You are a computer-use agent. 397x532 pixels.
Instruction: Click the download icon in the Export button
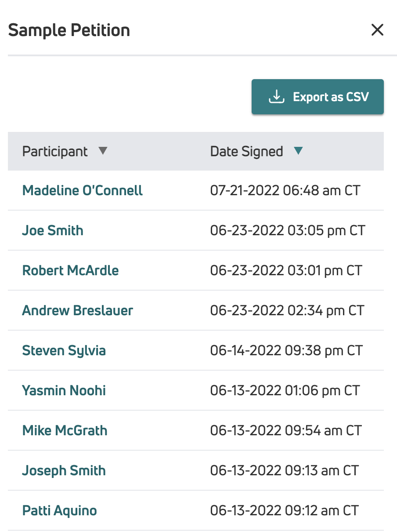(x=276, y=97)
